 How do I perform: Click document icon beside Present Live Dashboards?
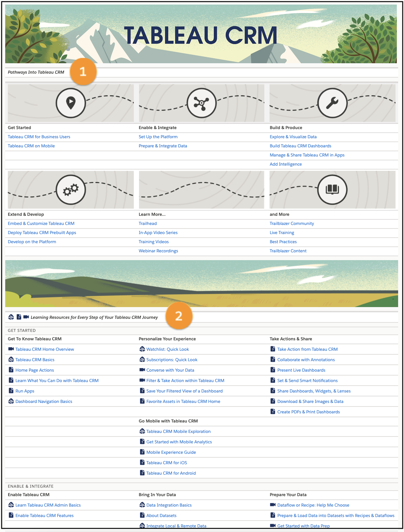coord(273,370)
